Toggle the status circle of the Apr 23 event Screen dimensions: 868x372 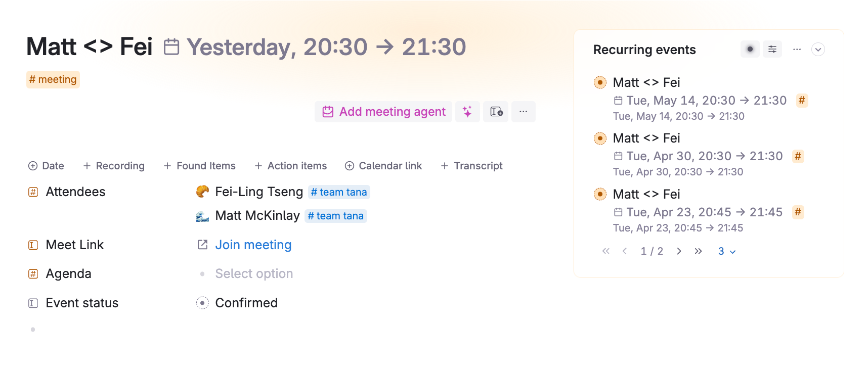(600, 194)
